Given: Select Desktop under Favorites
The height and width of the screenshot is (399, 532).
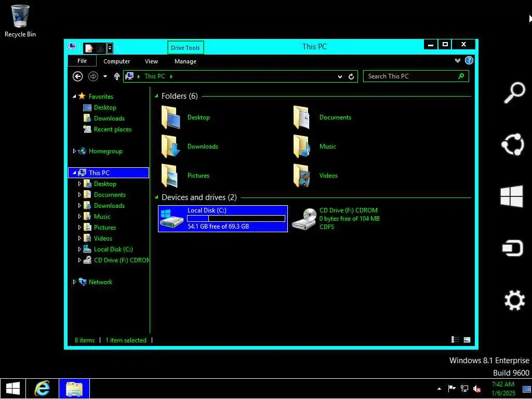Looking at the screenshot, I should [x=105, y=108].
